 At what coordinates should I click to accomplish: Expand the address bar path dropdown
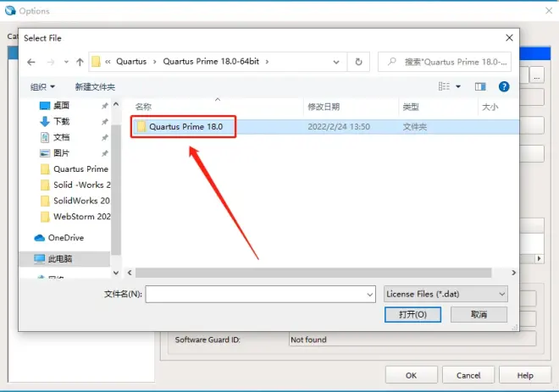335,62
